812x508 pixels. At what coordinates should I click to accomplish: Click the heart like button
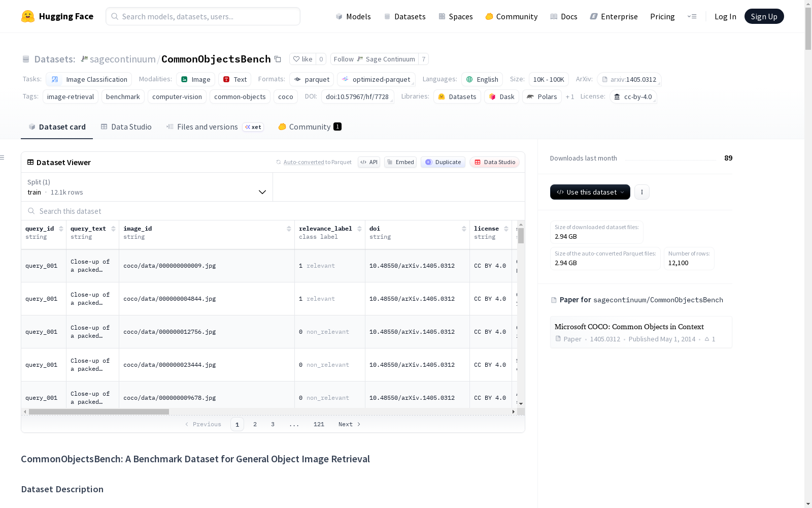click(x=302, y=59)
